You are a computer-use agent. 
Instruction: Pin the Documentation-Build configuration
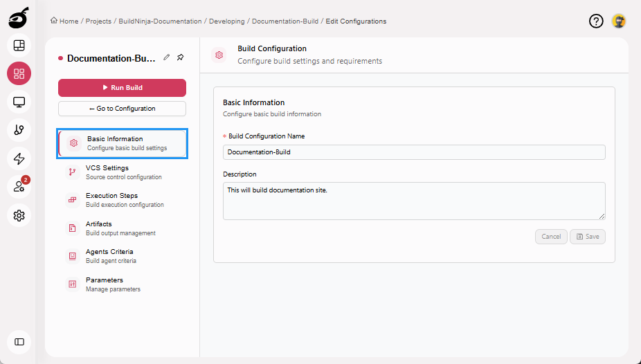coord(180,57)
